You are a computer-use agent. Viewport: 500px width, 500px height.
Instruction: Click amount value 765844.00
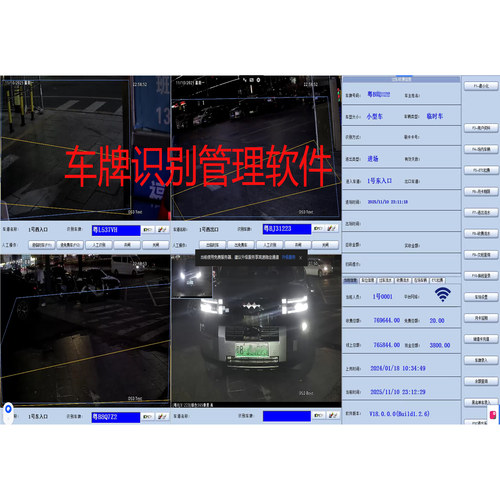387,345
